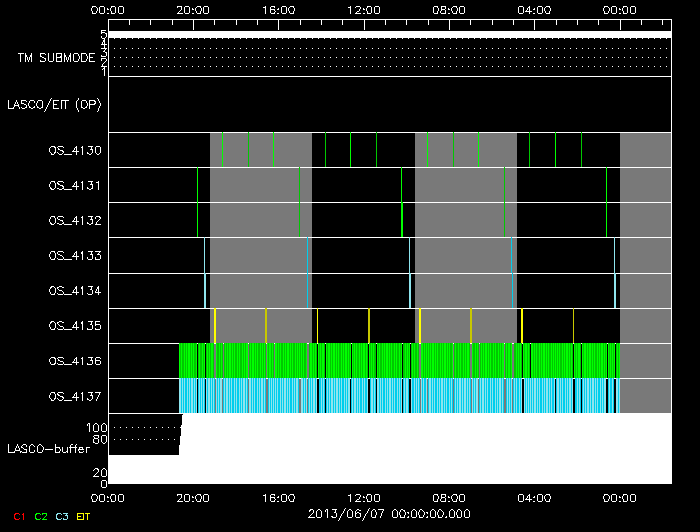Click the green C2 legend entry
This screenshot has width=700, height=532.
tap(41, 516)
